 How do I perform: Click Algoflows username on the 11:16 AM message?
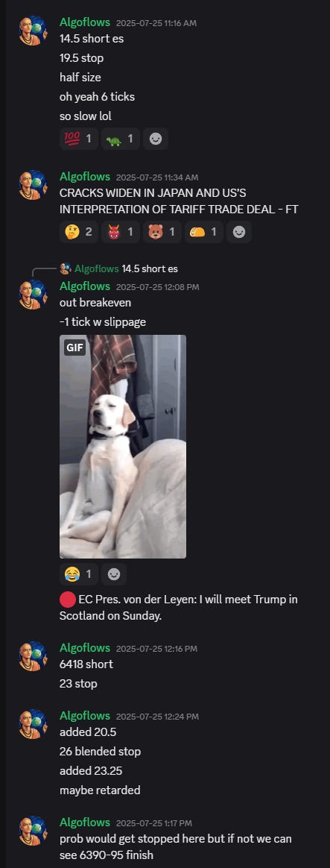(x=85, y=22)
